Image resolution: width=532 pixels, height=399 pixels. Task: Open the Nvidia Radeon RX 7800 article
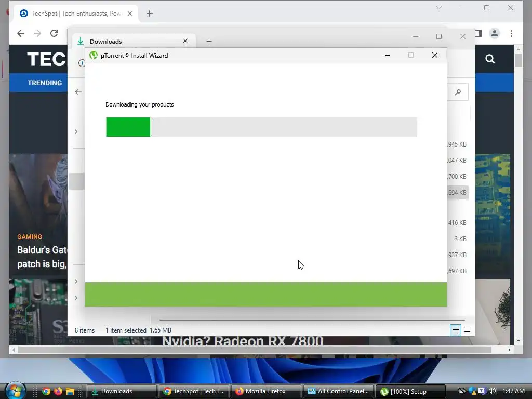point(243,341)
